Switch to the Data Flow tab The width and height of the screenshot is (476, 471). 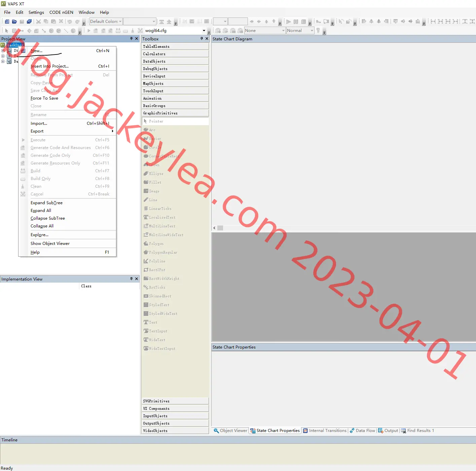363,431
